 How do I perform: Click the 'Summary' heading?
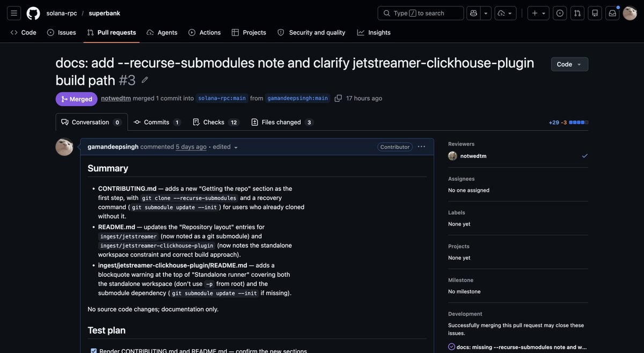108,168
